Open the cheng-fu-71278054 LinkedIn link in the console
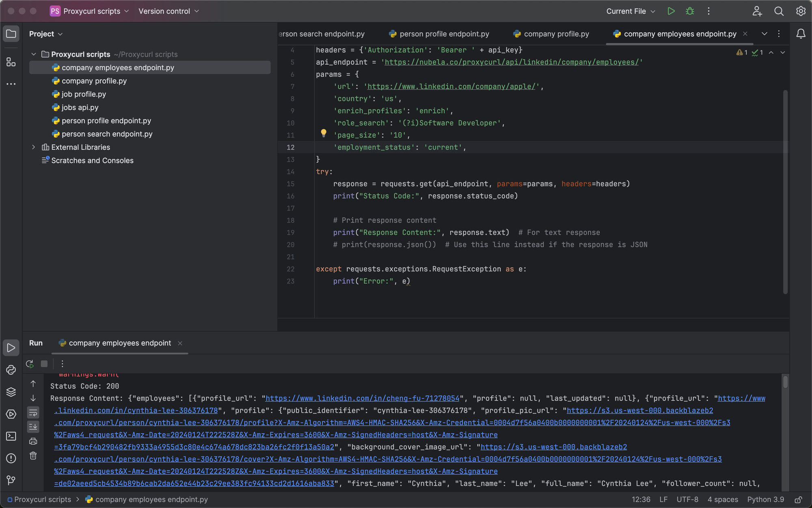Viewport: 812px width, 508px height. pos(362,398)
